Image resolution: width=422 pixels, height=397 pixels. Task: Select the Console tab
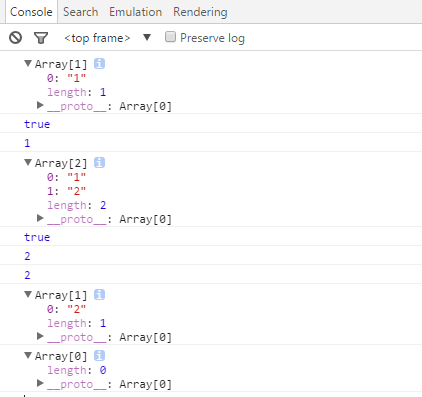[x=31, y=12]
